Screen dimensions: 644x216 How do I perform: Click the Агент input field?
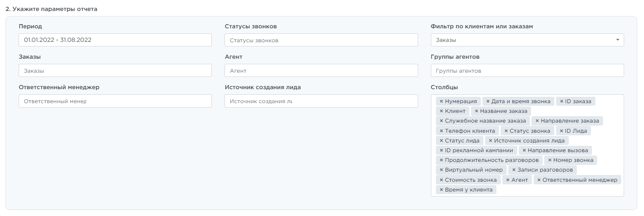(x=321, y=71)
